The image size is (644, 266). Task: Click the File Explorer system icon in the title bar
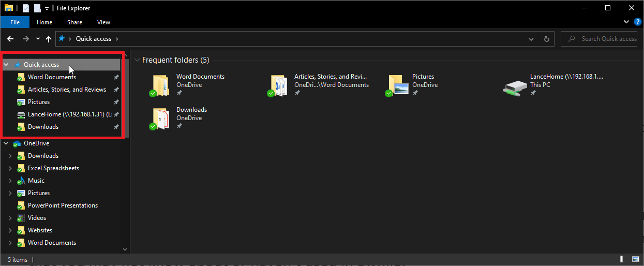point(8,8)
